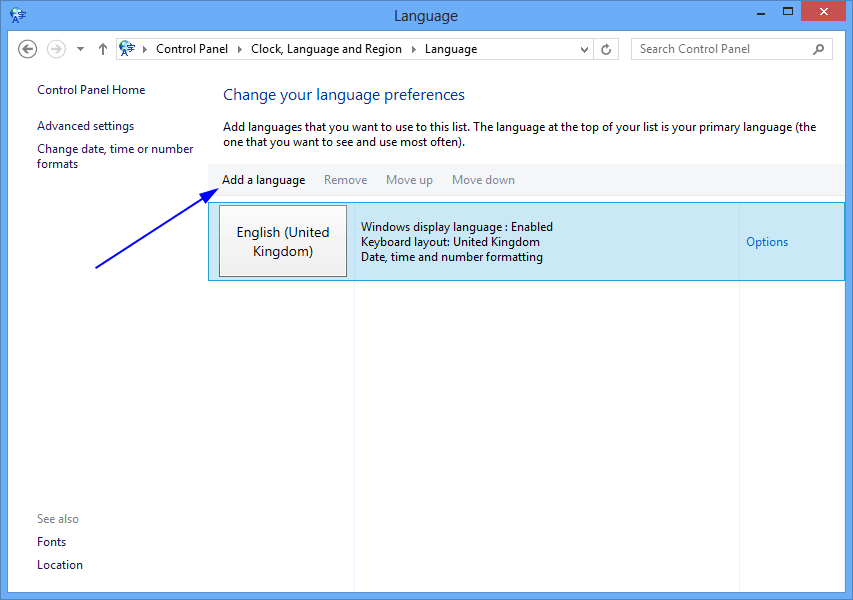Minimize the Language window
853x600 pixels.
[x=761, y=12]
